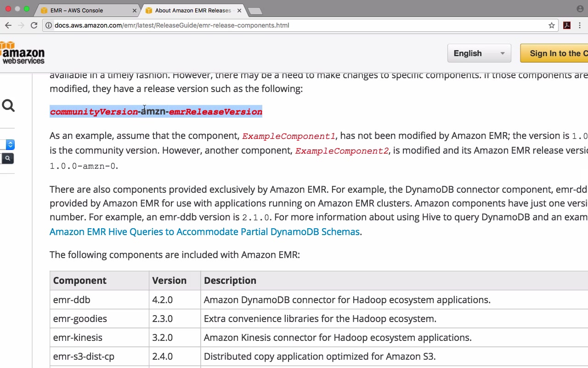Click version 3.2.0 in the table
This screenshot has width=588, height=368.
coord(163,338)
